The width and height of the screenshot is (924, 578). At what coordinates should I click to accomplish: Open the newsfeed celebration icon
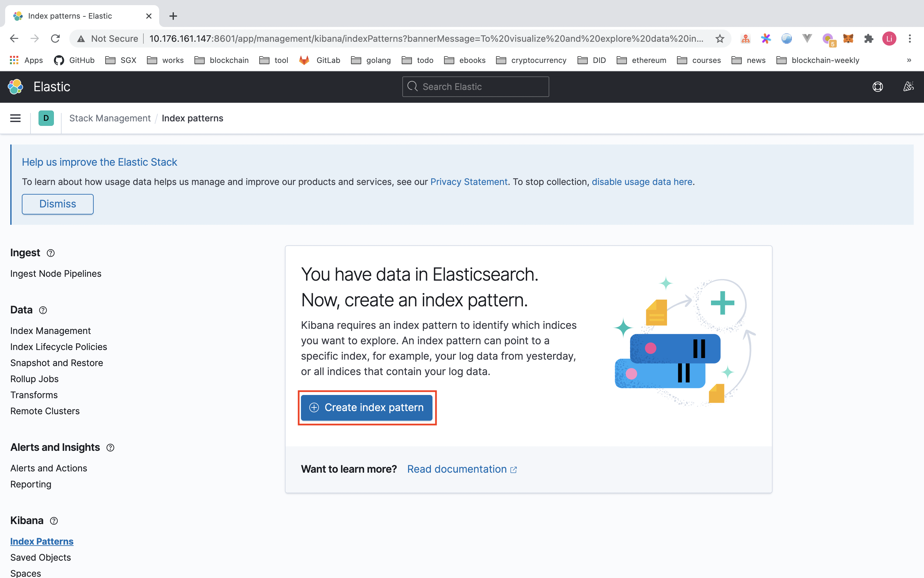[x=908, y=87]
